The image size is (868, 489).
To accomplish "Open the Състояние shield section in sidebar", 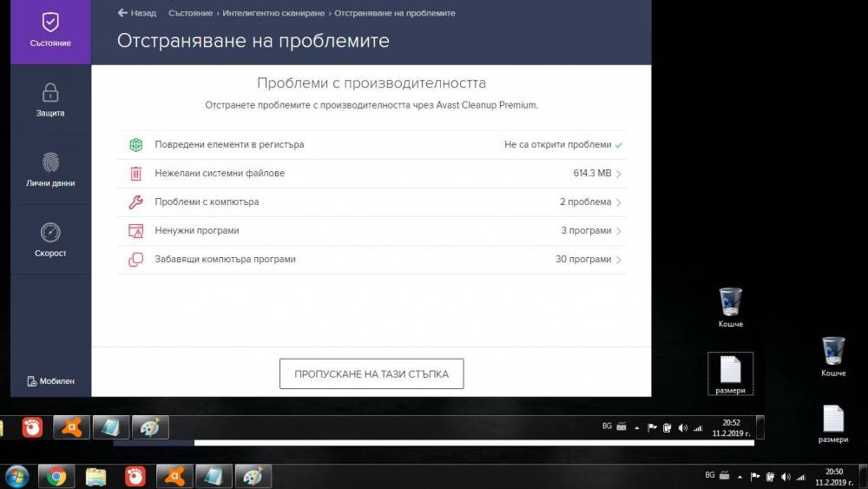I will point(50,31).
